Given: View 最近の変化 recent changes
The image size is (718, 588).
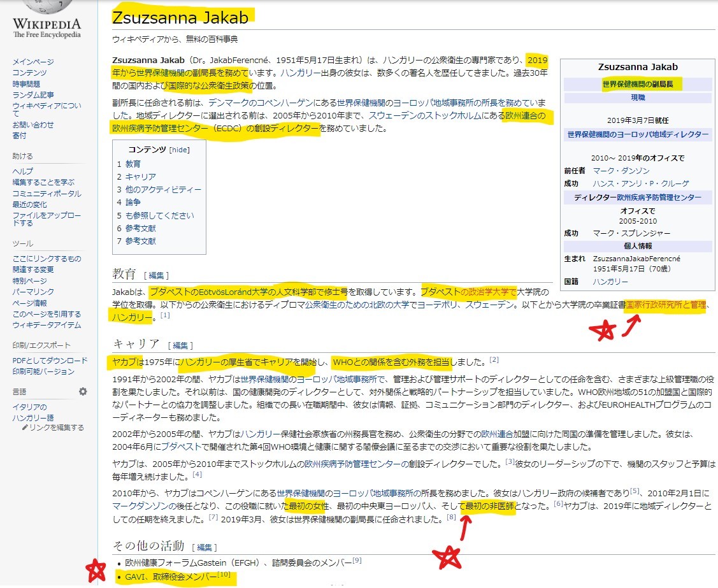Looking at the screenshot, I should coord(29,204).
